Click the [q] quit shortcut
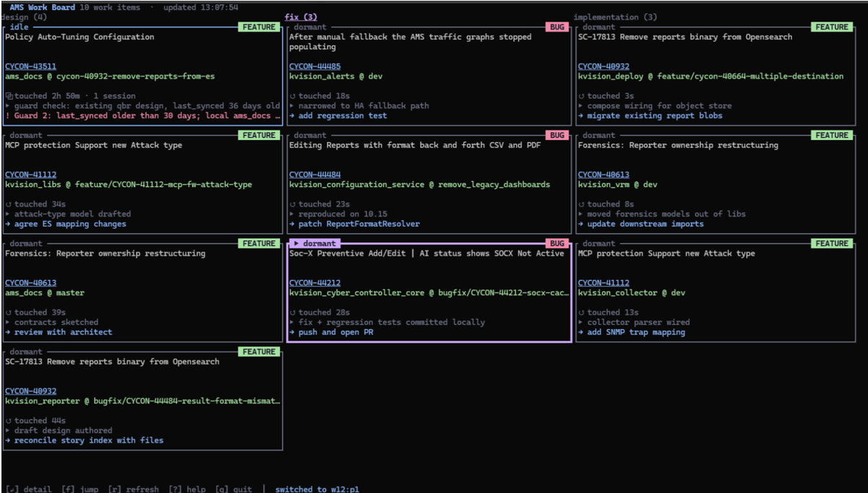 (x=234, y=489)
